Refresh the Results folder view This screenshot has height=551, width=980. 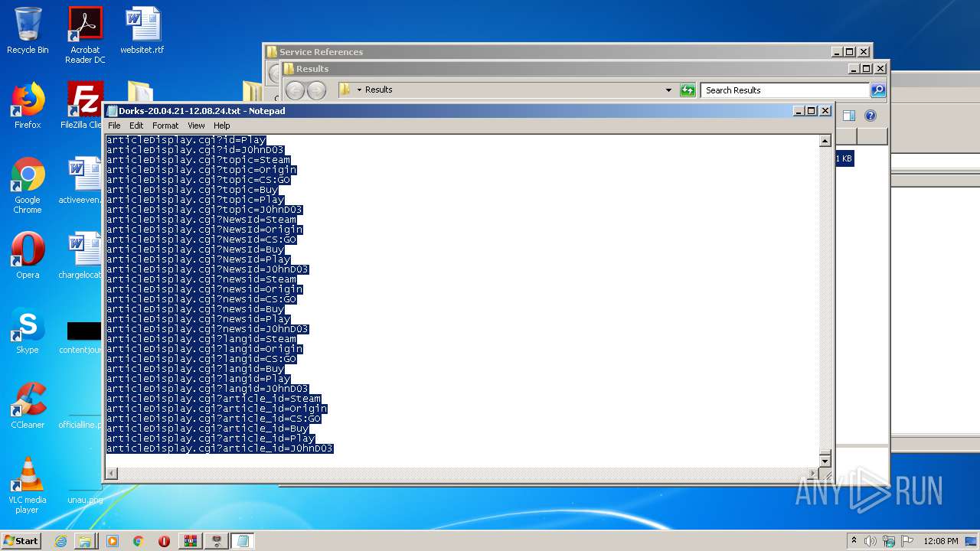(688, 90)
